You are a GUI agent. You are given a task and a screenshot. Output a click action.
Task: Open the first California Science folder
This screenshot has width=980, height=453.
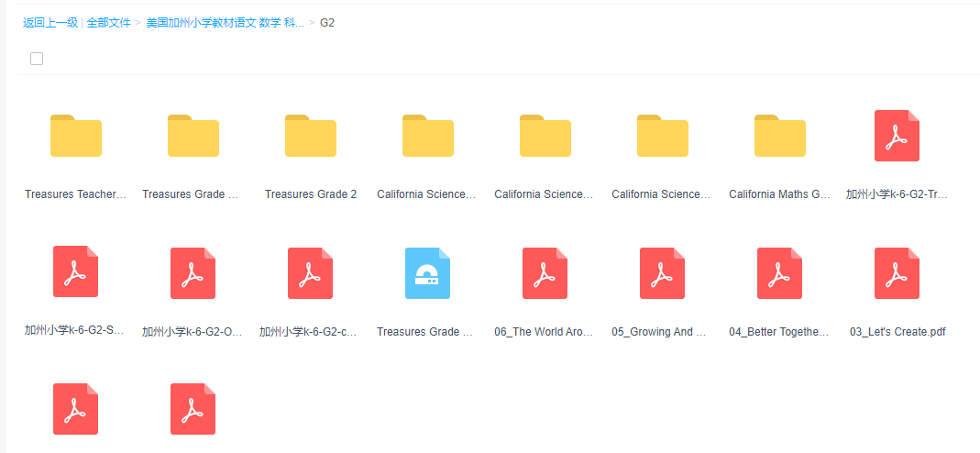[x=428, y=136]
